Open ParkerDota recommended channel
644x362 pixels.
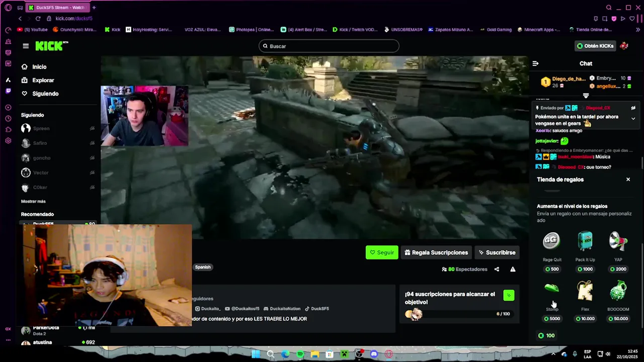(x=58, y=330)
